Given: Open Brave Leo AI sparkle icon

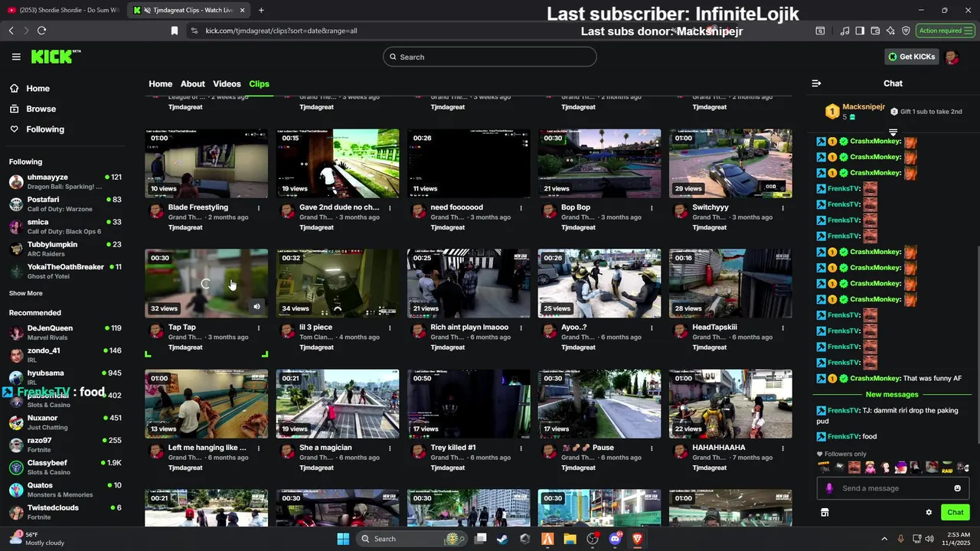Looking at the screenshot, I should pos(890,31).
